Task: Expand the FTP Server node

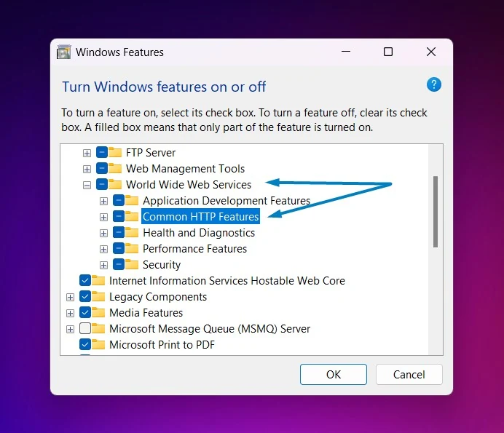Action: 87,153
